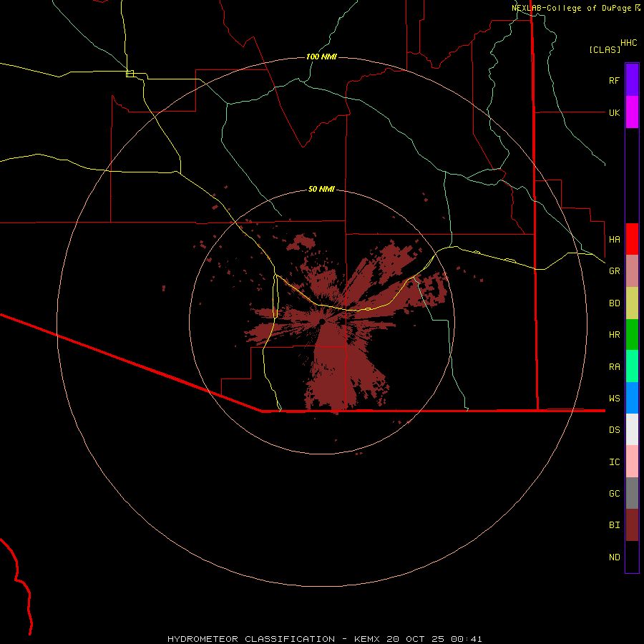
Task: Click the BI dark red swatch
Action: (x=632, y=525)
